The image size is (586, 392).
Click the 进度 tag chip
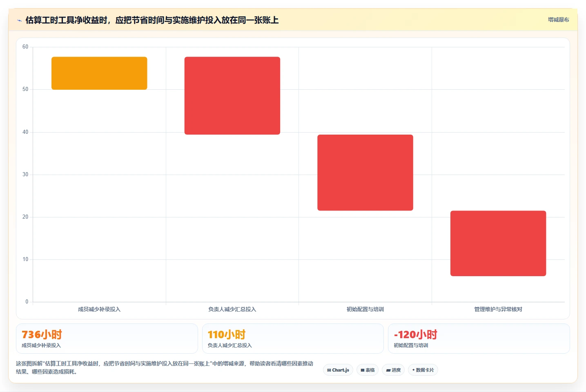coord(393,370)
